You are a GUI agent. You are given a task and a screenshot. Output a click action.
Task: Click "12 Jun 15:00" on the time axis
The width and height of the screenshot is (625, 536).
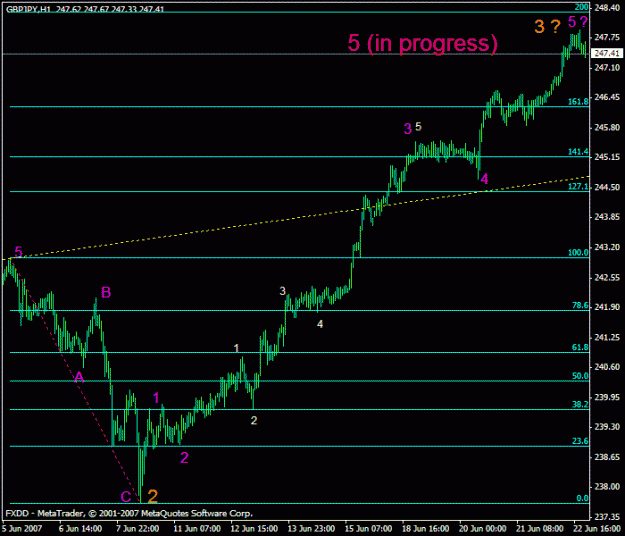[254, 528]
